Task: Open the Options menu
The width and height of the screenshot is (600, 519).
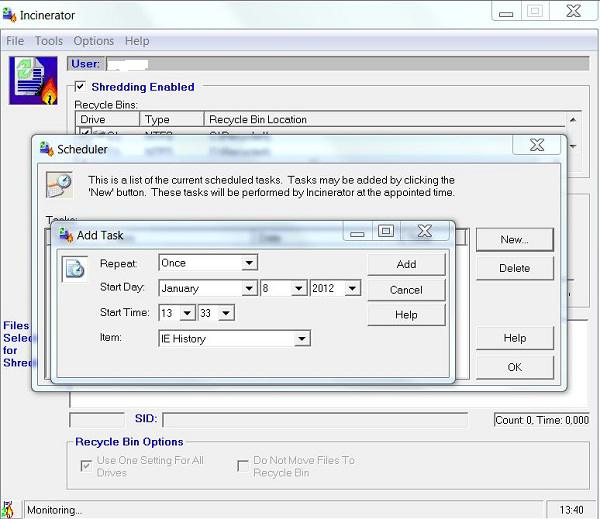Action: tap(93, 41)
